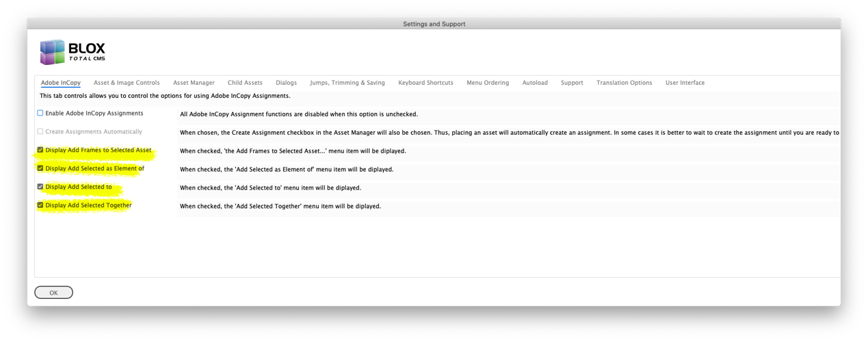Uncheck Display Add Selected Together
The height and width of the screenshot is (342, 868).
[x=40, y=205]
